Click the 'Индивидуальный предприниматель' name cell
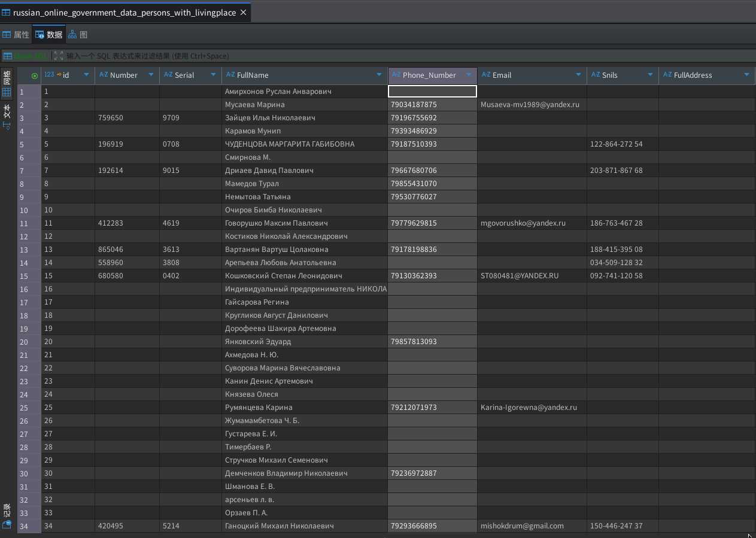756x538 pixels. (x=305, y=289)
